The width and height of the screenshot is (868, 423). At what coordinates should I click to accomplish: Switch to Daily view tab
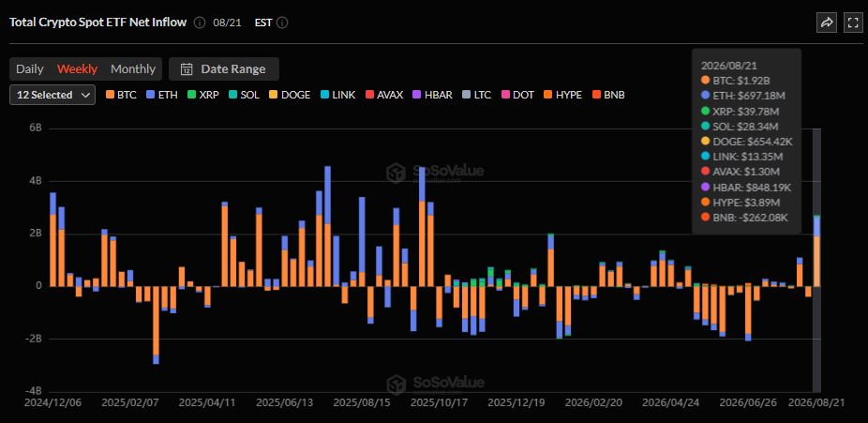[x=29, y=69]
